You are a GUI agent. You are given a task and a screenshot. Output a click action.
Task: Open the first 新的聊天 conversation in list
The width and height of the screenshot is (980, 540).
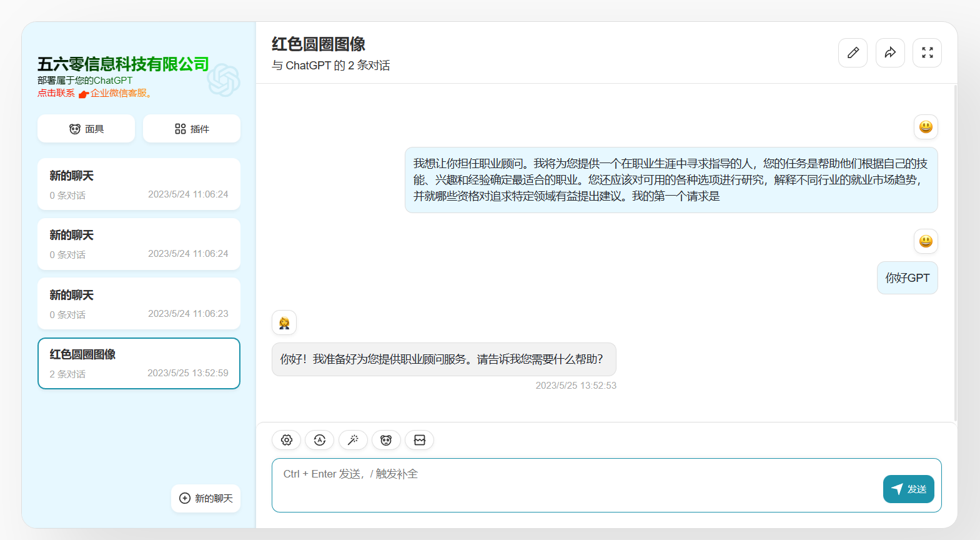coord(139,184)
